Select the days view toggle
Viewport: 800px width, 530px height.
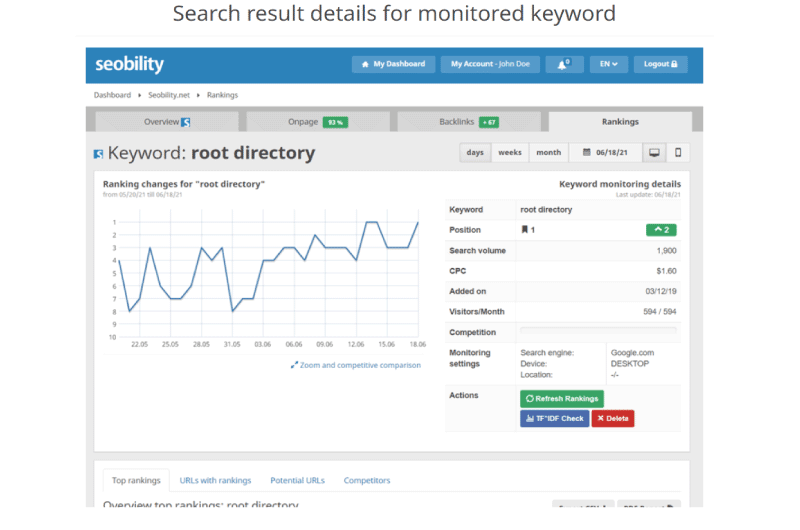475,153
